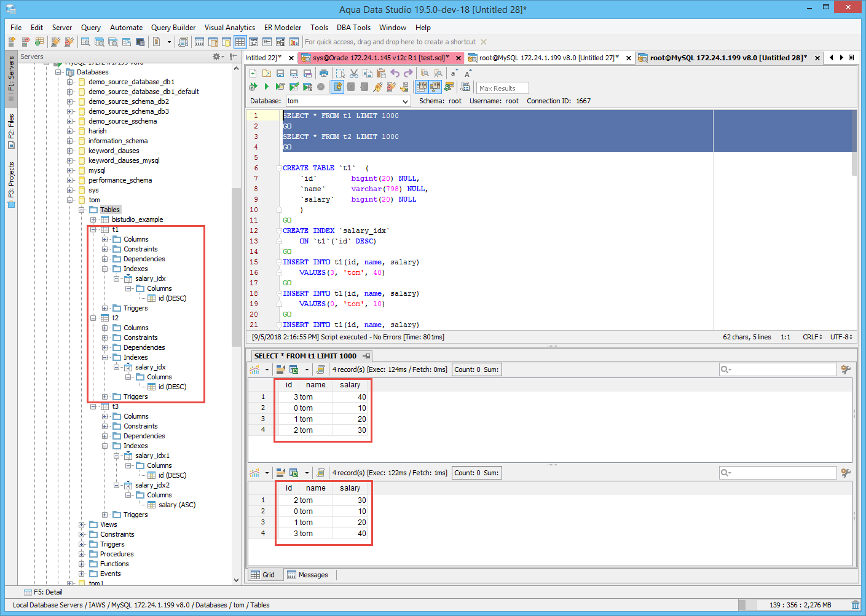The width and height of the screenshot is (866, 616).
Task: Open the DBA Tools menu
Action: click(x=353, y=28)
